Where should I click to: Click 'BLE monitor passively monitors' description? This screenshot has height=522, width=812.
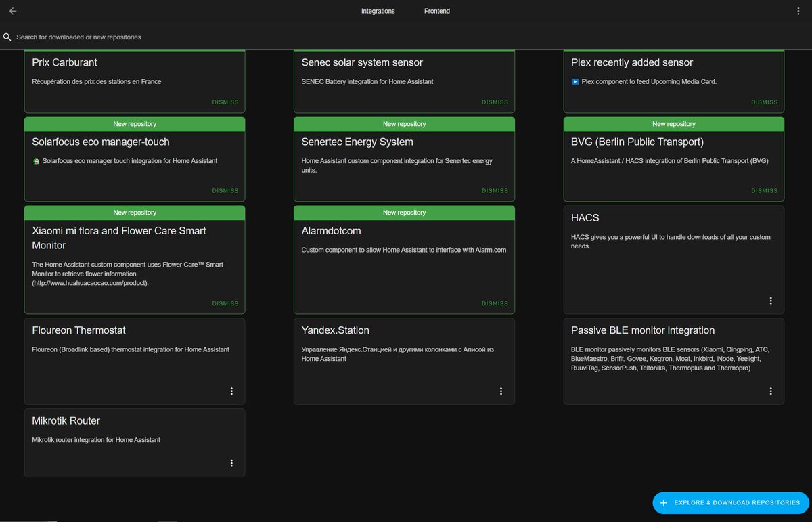671,359
